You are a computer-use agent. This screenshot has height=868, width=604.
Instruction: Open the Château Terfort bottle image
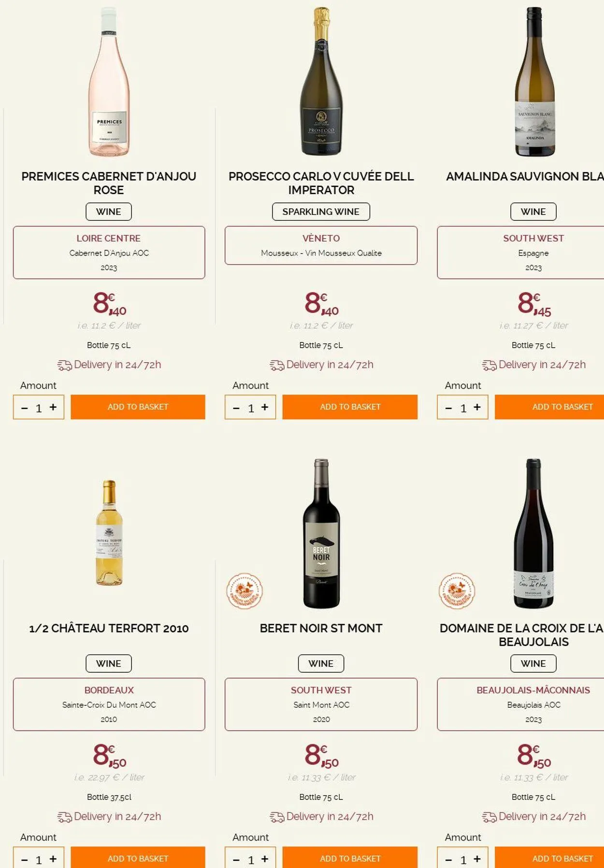(109, 533)
